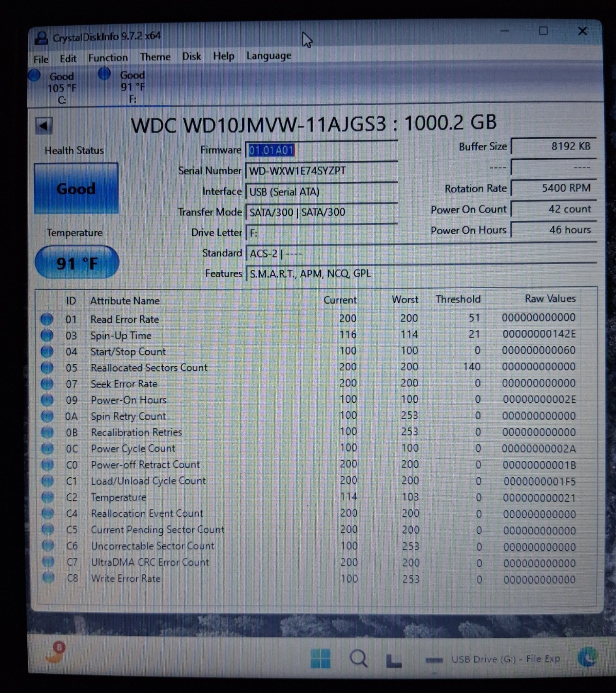
Task: Open the Language menu
Action: [x=268, y=55]
